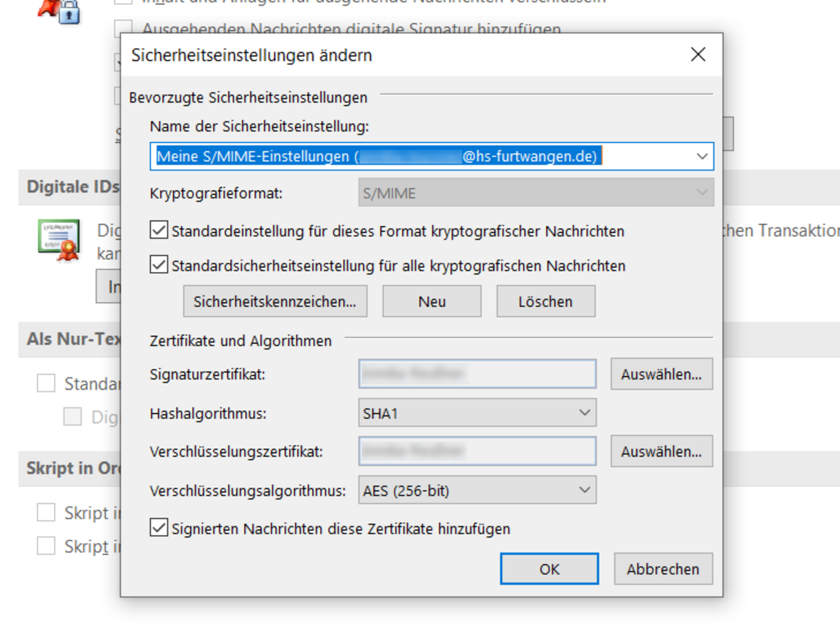Click the Neu button
840x631 pixels.
(431, 301)
